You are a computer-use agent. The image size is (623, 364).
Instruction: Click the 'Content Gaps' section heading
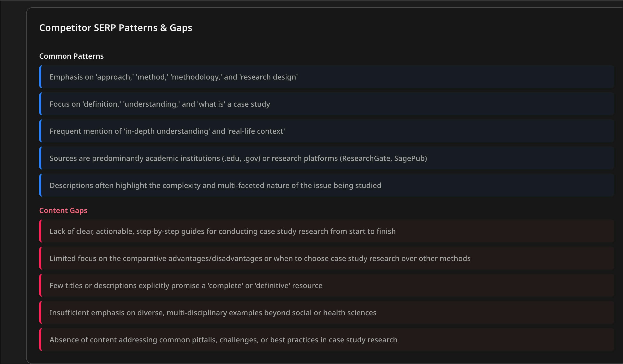(x=63, y=210)
